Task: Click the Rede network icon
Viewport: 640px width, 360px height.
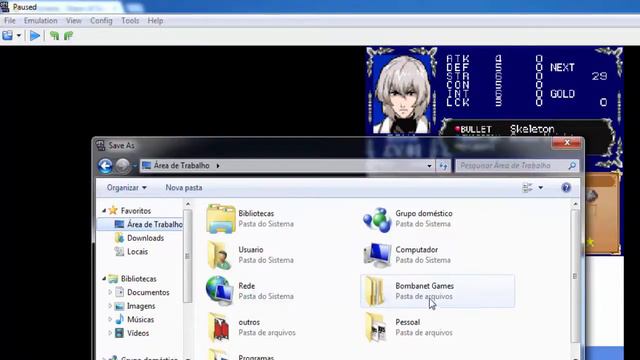Action: tap(219, 291)
